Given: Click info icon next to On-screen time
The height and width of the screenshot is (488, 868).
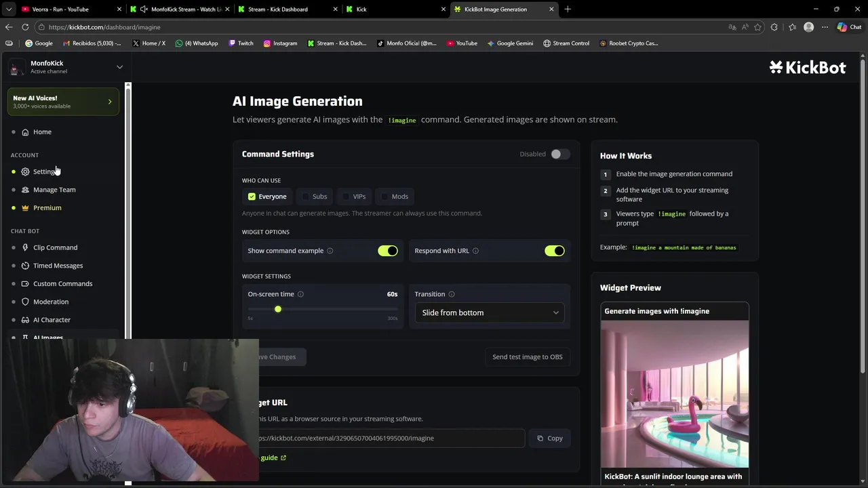Looking at the screenshot, I should pos(300,294).
